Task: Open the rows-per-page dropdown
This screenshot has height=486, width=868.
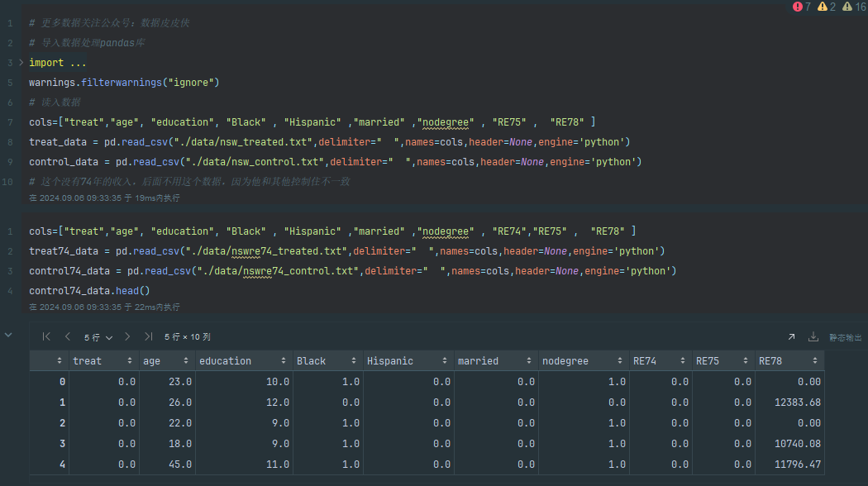Action: point(98,337)
